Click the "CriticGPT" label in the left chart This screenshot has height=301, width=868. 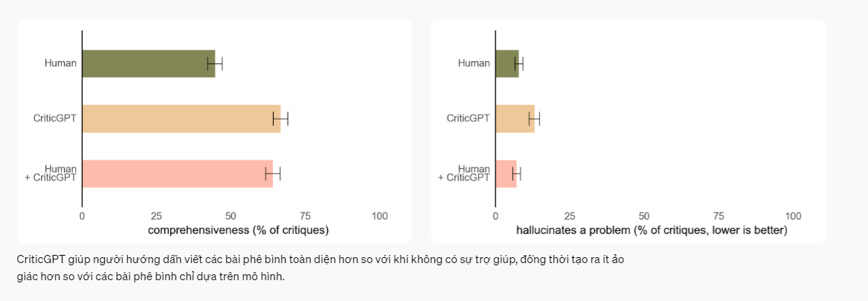click(55, 118)
